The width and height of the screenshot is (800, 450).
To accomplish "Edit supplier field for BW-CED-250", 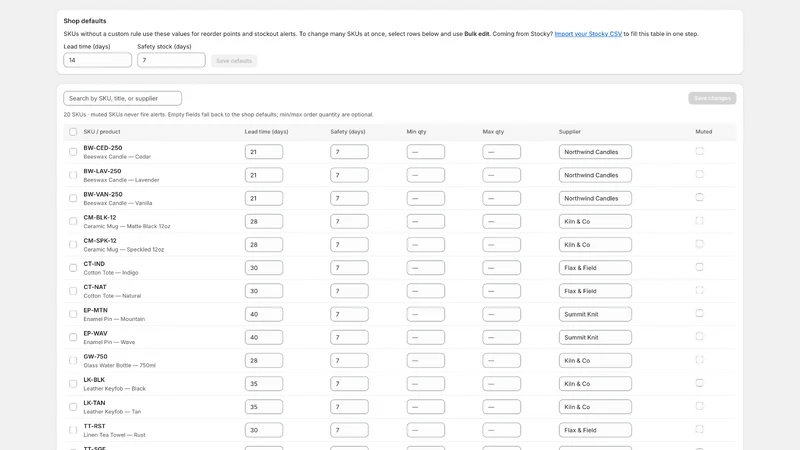I will click(595, 152).
